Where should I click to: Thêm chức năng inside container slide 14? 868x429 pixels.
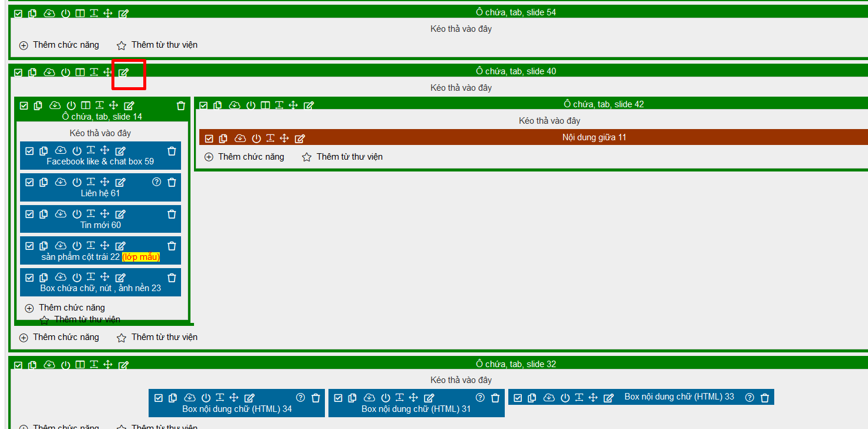pos(65,308)
